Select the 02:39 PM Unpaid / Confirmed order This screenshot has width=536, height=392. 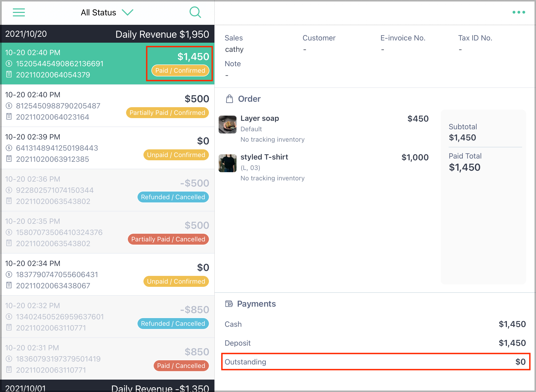(x=107, y=148)
